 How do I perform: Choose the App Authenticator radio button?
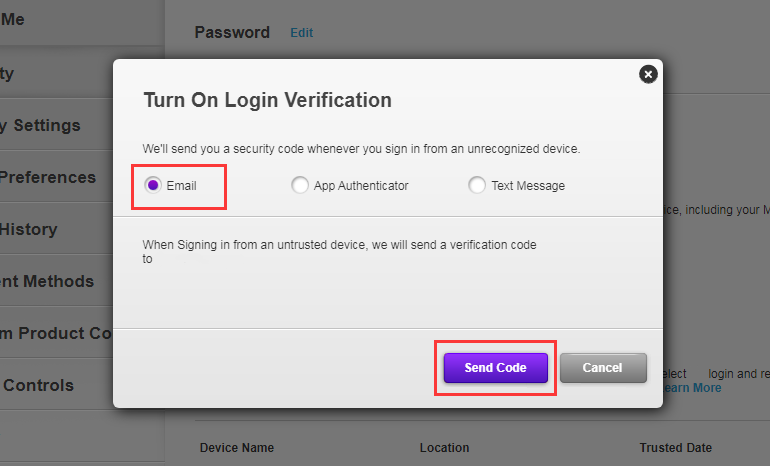click(x=300, y=185)
